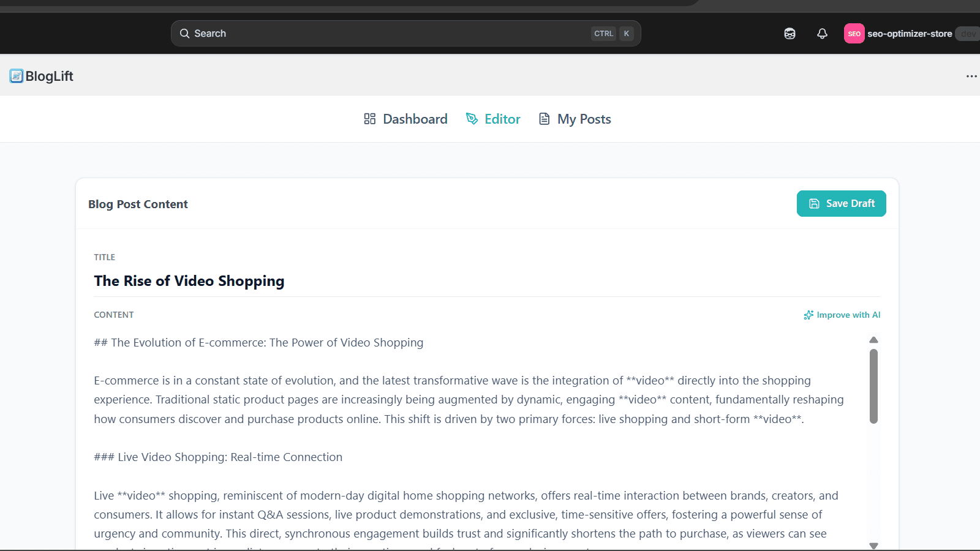Image resolution: width=980 pixels, height=551 pixels.
Task: Click the magnifier icon in search bar
Action: click(184, 34)
